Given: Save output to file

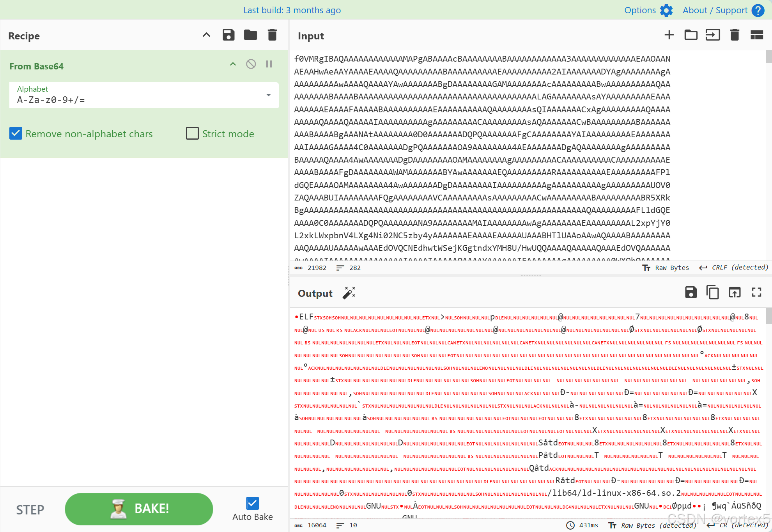Looking at the screenshot, I should click(691, 292).
